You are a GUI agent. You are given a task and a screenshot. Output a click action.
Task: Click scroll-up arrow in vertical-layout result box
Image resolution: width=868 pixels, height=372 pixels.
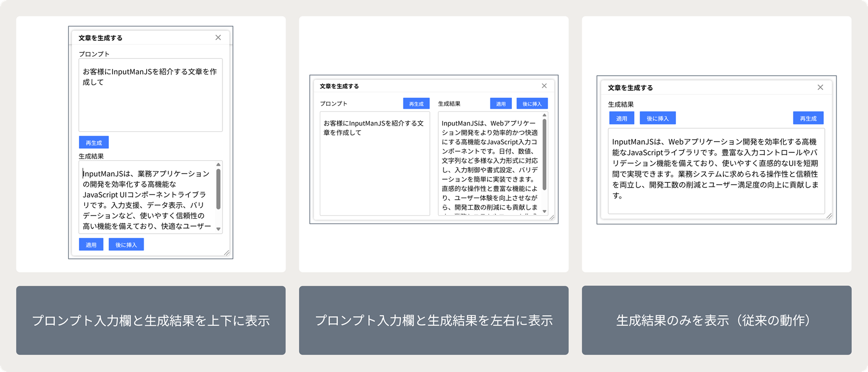[218, 165]
